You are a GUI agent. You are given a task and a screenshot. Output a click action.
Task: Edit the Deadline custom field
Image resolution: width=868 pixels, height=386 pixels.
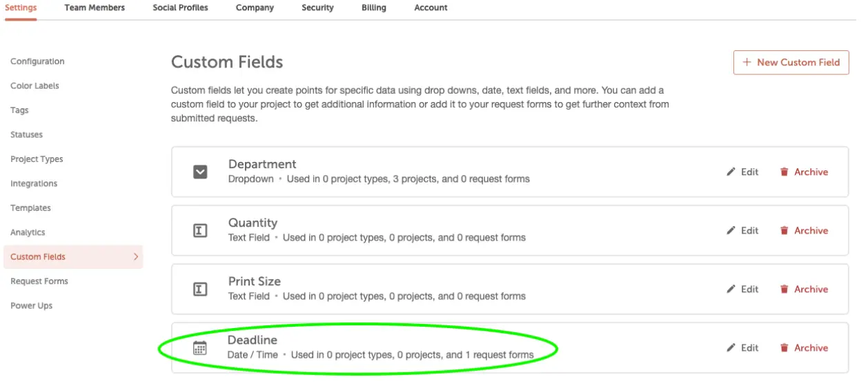(742, 347)
